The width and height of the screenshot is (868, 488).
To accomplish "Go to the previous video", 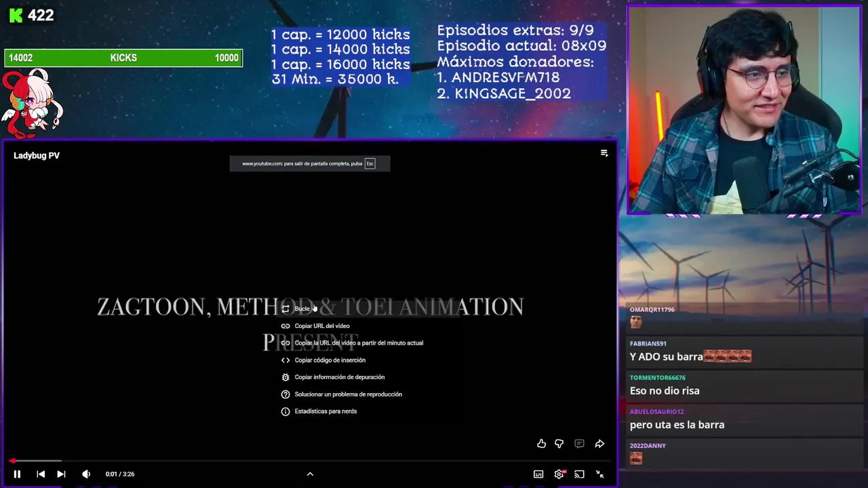I will pyautogui.click(x=41, y=474).
